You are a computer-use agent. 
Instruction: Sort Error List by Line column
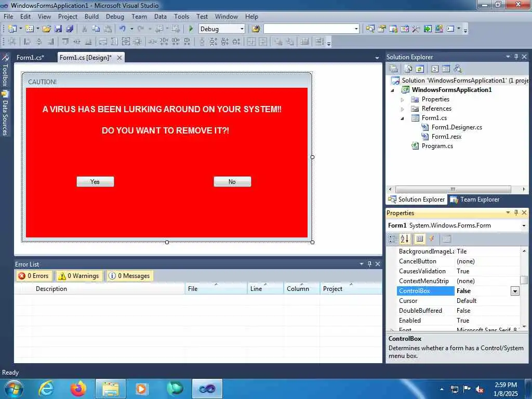[x=265, y=289]
